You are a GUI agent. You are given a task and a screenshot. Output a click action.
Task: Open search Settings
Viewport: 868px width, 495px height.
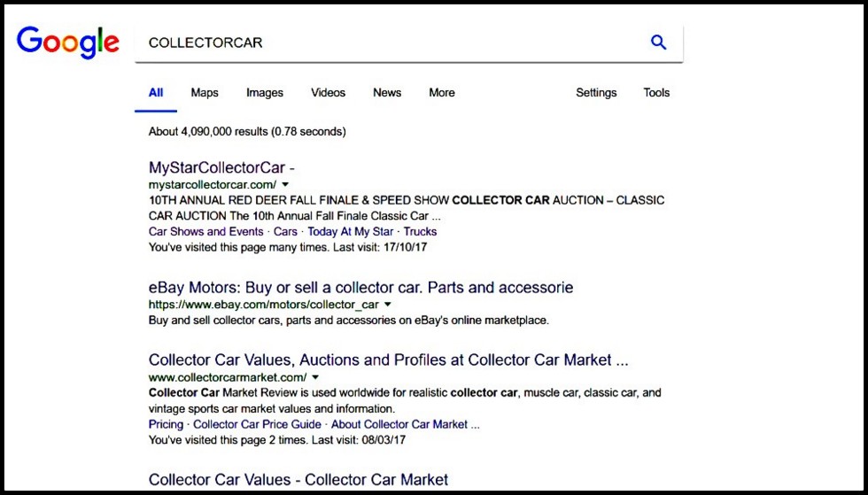tap(596, 92)
